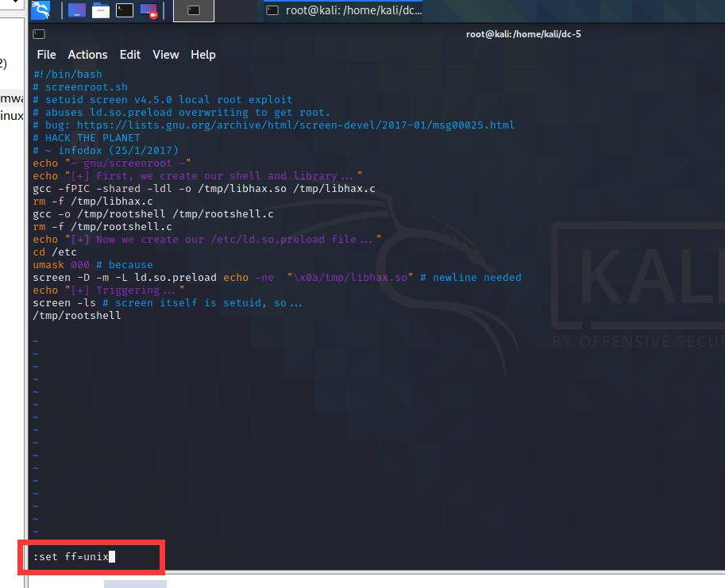Open the Edit menu
Image resolution: width=725 pixels, height=588 pixels.
coord(130,55)
